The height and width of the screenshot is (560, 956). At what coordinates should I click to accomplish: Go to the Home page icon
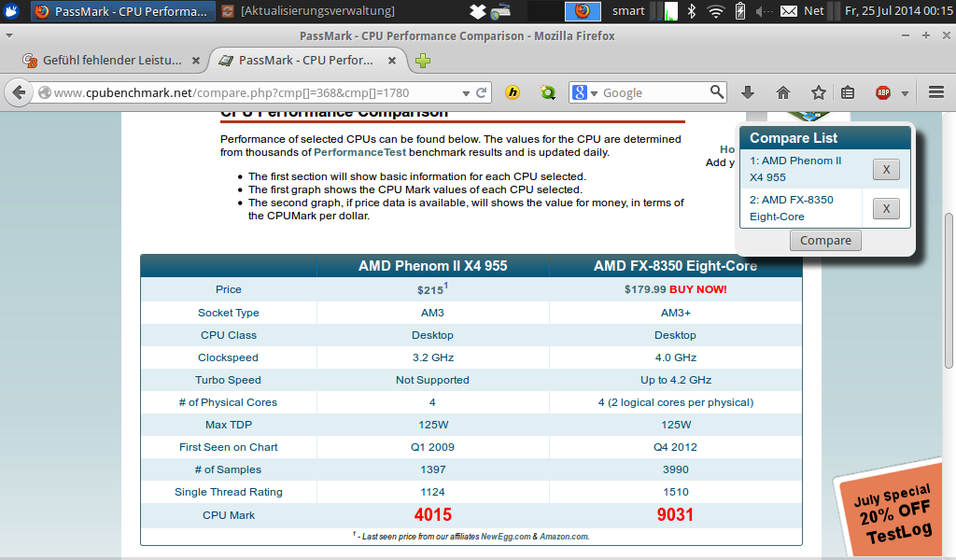(783, 92)
